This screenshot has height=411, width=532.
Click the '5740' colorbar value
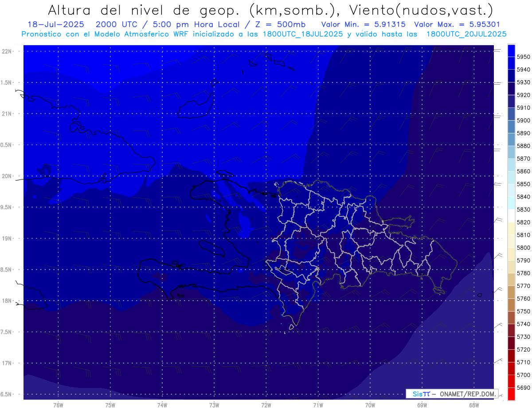[524, 324]
